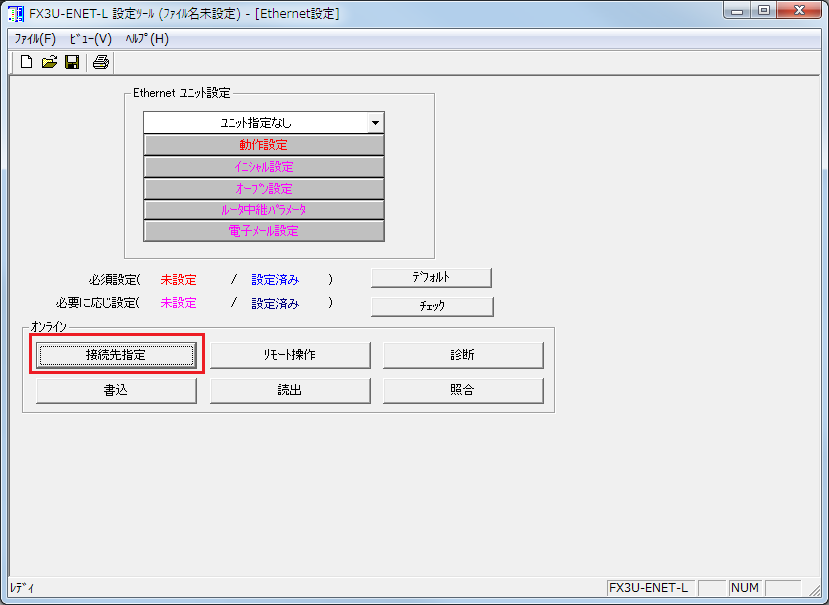
Task: Write settings using the 書込 button
Action: [116, 390]
